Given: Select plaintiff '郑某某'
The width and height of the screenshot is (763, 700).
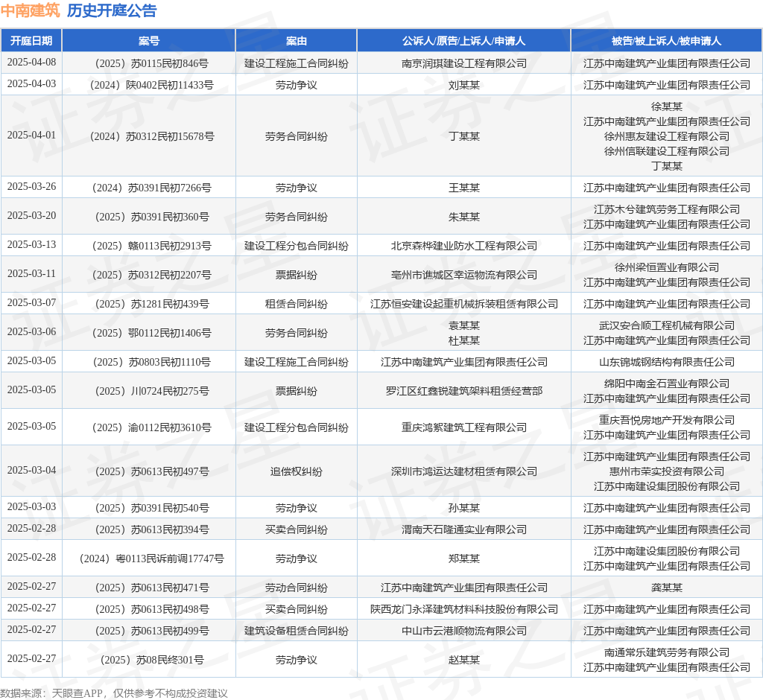Looking at the screenshot, I should tap(463, 559).
